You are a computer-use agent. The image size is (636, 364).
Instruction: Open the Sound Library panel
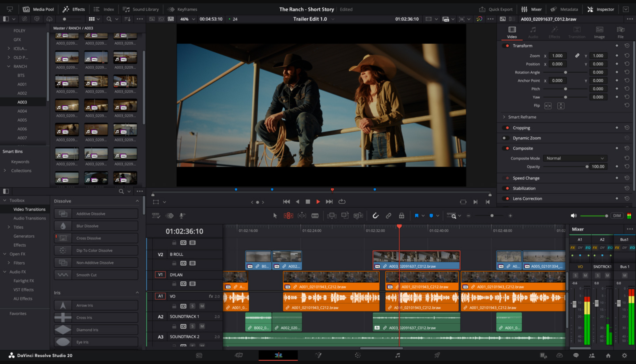141,9
